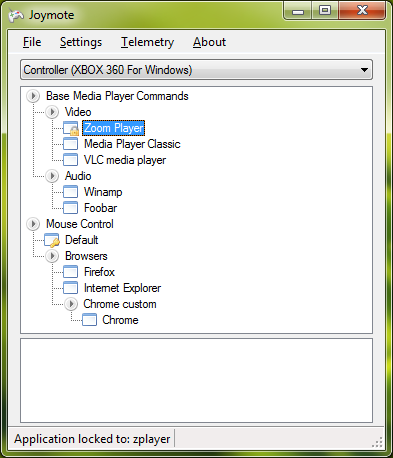Select the Media Player Classic entry

[132, 144]
